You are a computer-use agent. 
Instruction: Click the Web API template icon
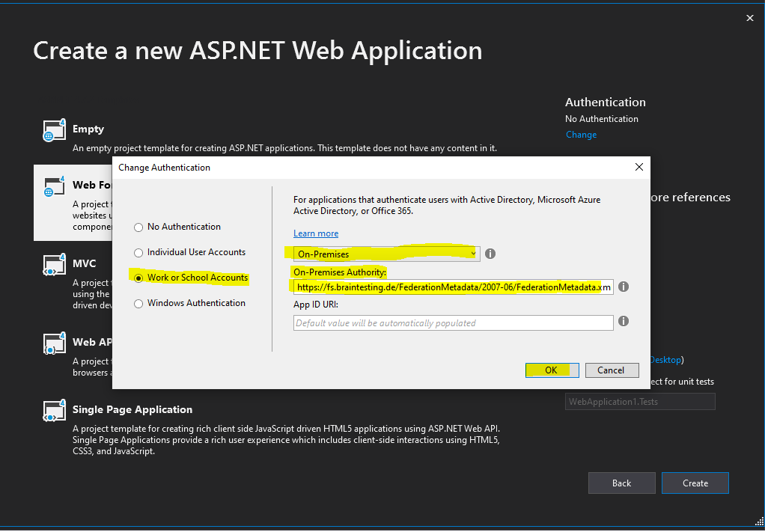pos(54,343)
